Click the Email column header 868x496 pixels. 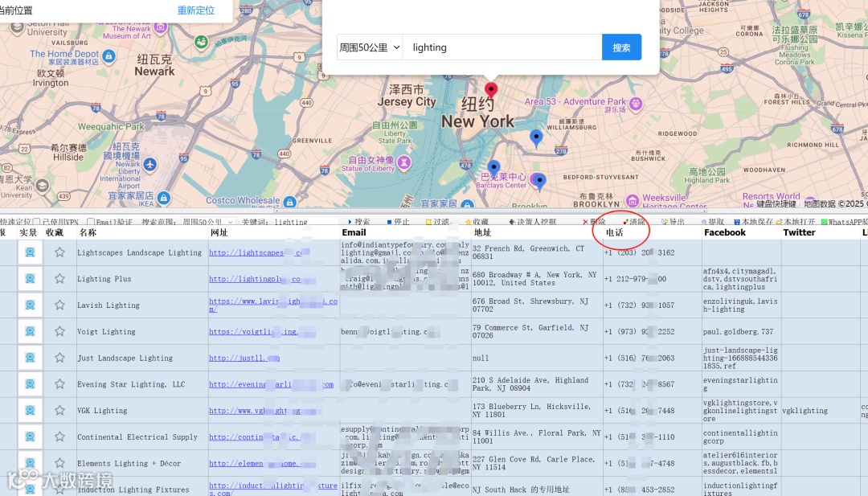(354, 232)
